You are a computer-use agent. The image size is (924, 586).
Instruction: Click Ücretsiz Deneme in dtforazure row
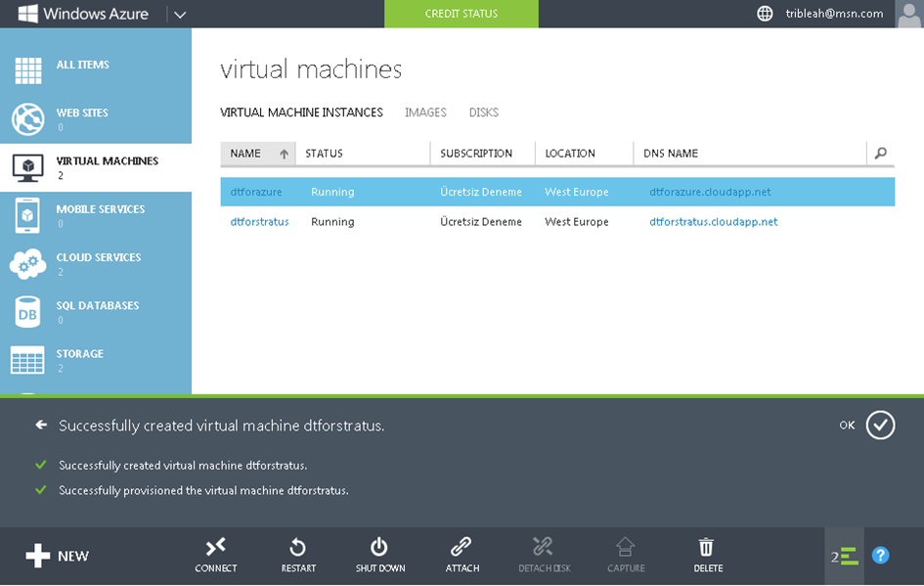coord(481,192)
